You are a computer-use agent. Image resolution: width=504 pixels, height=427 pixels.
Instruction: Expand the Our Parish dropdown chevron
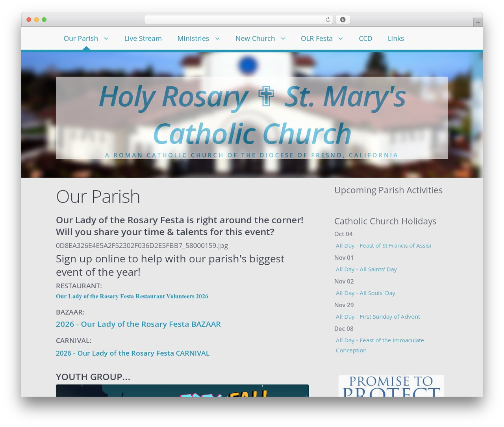click(106, 39)
